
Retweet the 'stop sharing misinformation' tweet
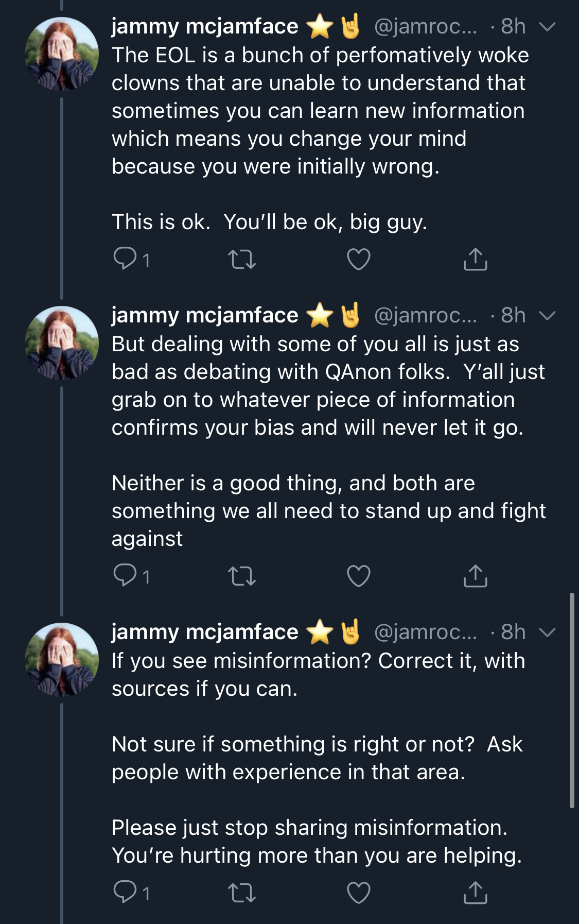242,893
